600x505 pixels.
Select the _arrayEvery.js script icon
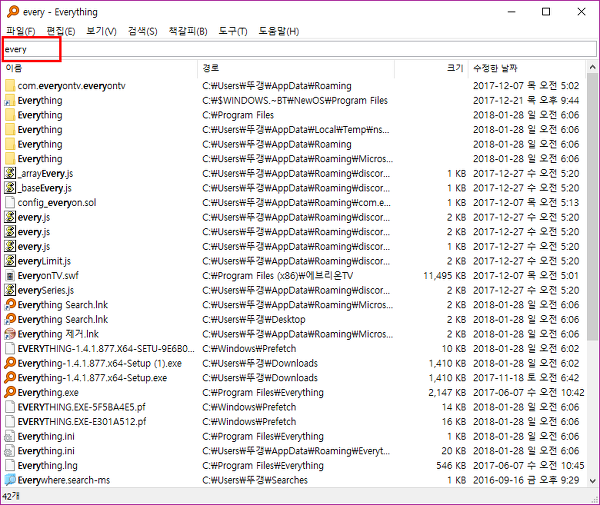click(x=10, y=173)
